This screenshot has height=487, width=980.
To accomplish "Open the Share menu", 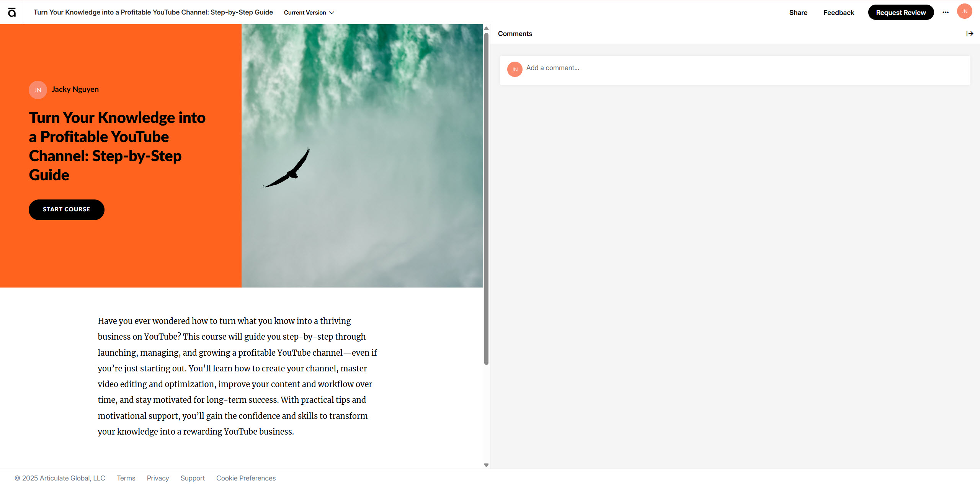I will tap(798, 13).
